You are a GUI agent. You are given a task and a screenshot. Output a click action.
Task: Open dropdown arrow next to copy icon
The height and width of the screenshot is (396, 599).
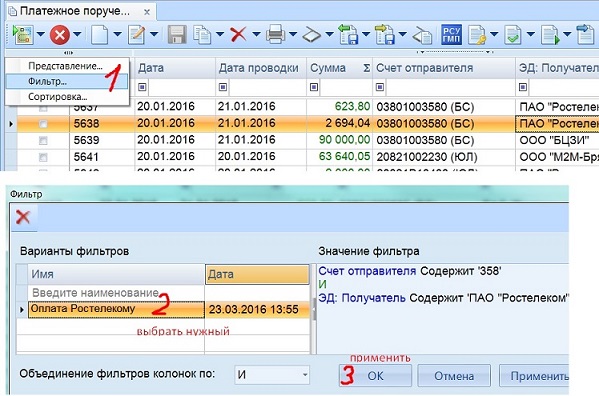coord(220,34)
